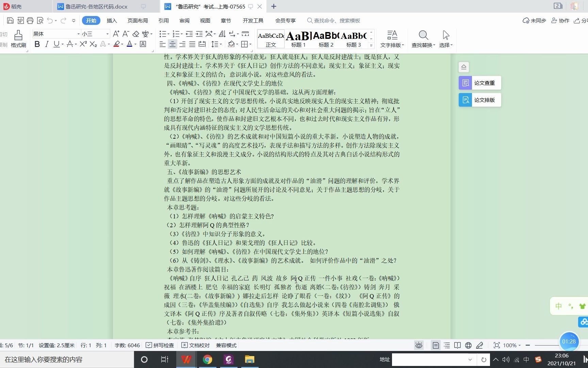Select the Format Painter (格式刷) tool
This screenshot has height=368, width=588.
[18, 39]
